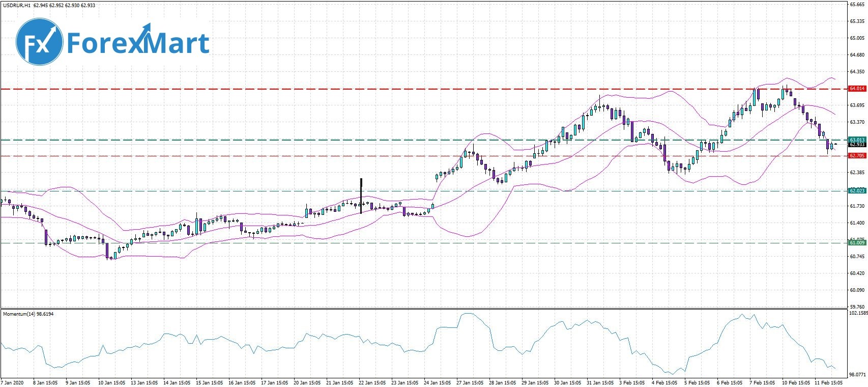Select the tall black candle wick on 22 Jan
The image size is (868, 387).
361,188
